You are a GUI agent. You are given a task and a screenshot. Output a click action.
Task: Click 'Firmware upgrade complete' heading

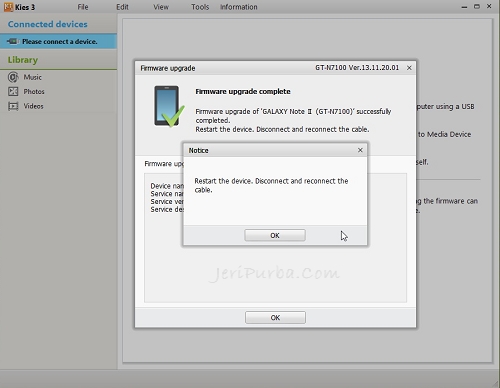[x=243, y=91]
